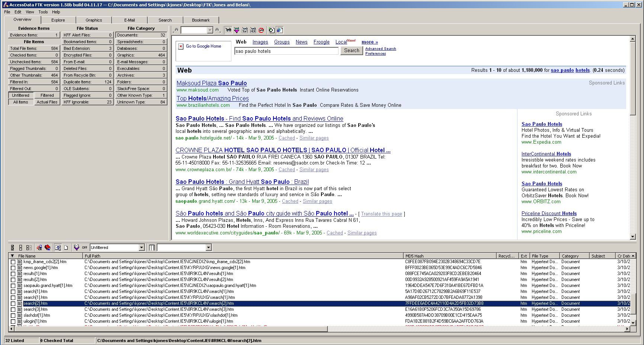Check the box for uilogin[1].htm
Viewport: 644px width, 345px height.
[x=13, y=322]
